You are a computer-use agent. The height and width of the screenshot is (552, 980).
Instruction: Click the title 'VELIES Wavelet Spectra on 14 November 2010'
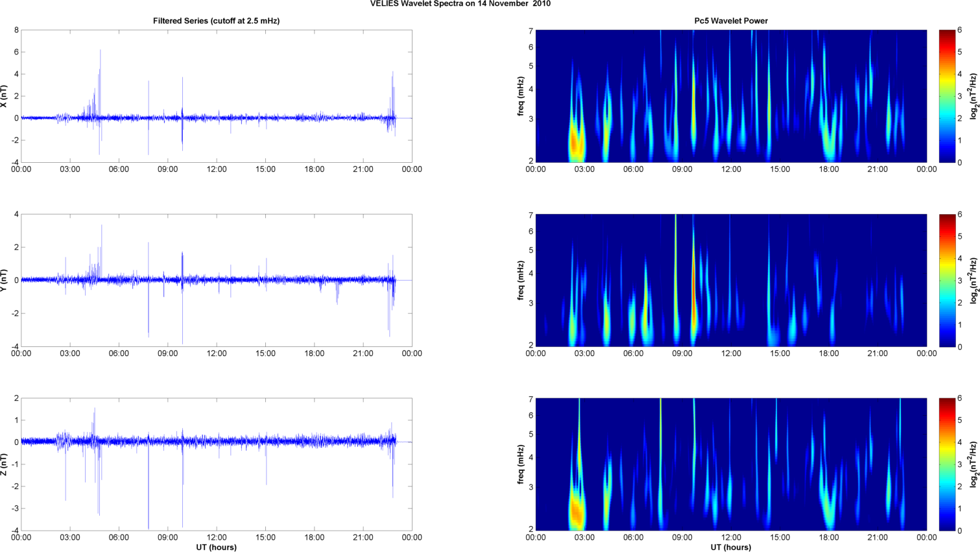460,4
